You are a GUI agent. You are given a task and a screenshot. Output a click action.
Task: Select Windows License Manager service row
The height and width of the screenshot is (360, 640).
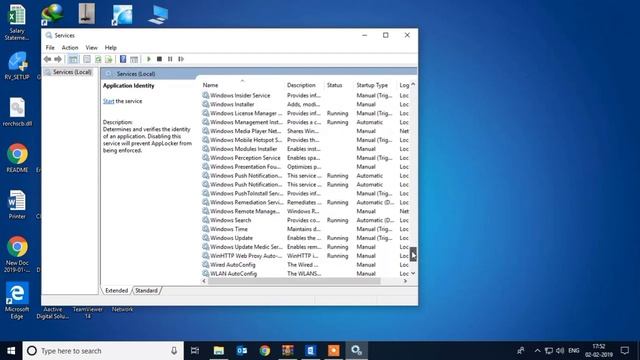click(306, 113)
